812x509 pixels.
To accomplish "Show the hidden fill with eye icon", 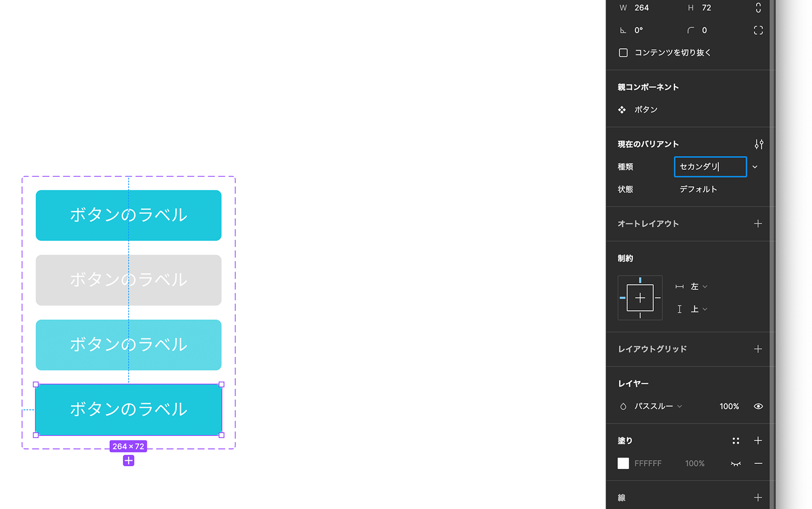I will [736, 464].
